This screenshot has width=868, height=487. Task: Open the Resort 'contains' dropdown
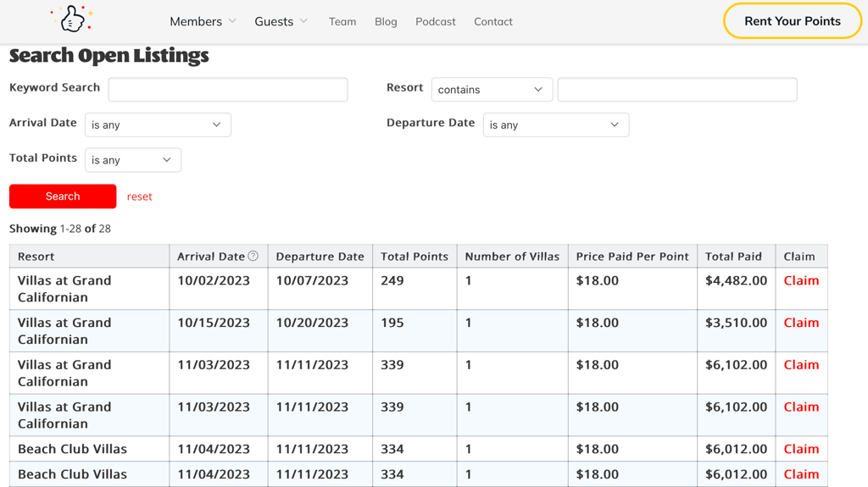(492, 90)
